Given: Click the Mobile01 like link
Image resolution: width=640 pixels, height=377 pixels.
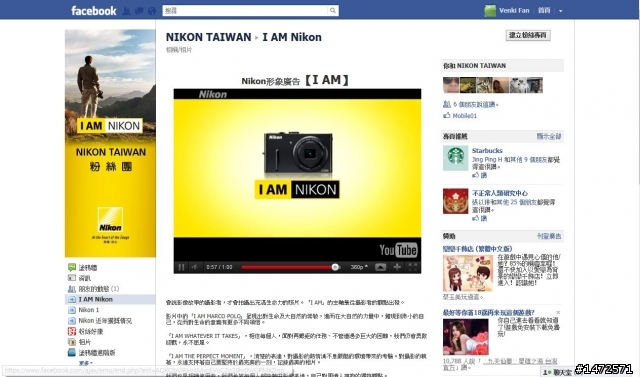Looking at the screenshot, I should pyautogui.click(x=464, y=116).
